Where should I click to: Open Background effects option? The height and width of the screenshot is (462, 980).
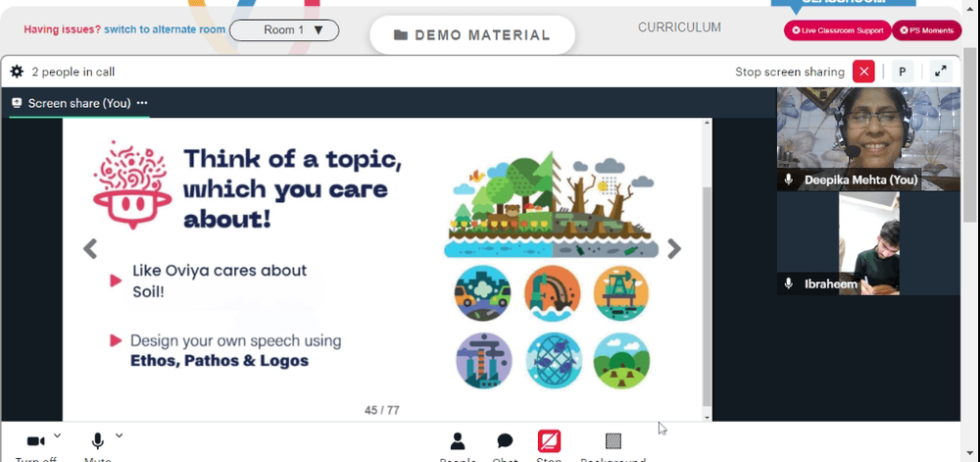point(613,441)
